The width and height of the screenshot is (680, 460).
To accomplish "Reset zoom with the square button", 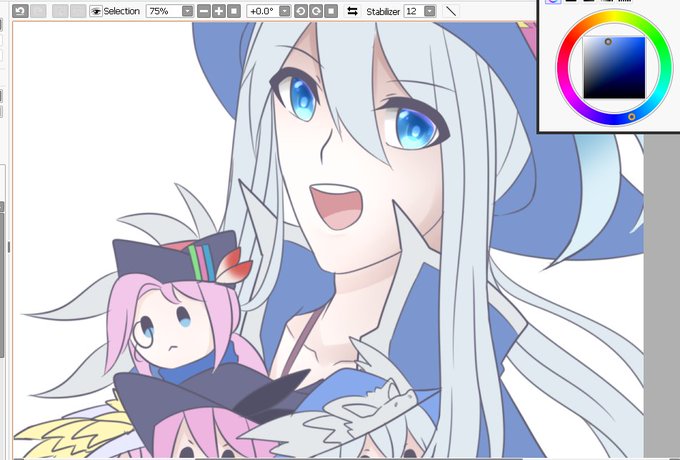I will [234, 11].
